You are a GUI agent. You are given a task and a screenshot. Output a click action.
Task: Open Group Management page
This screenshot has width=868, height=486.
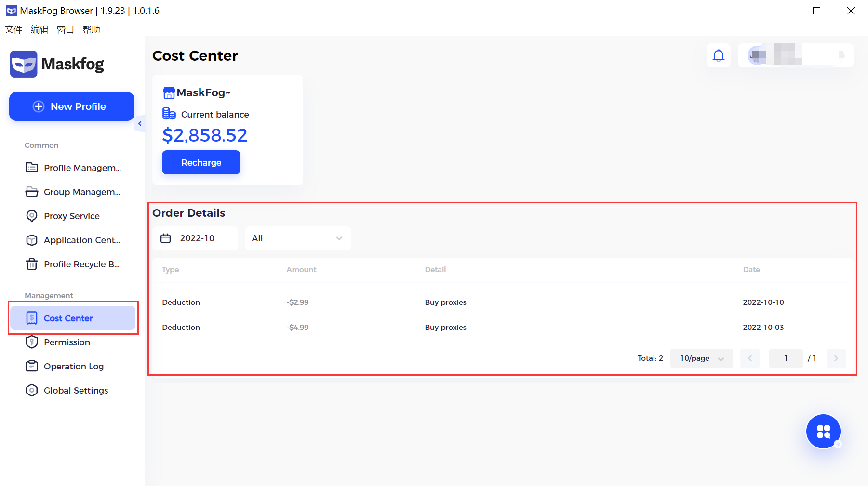pyautogui.click(x=73, y=192)
